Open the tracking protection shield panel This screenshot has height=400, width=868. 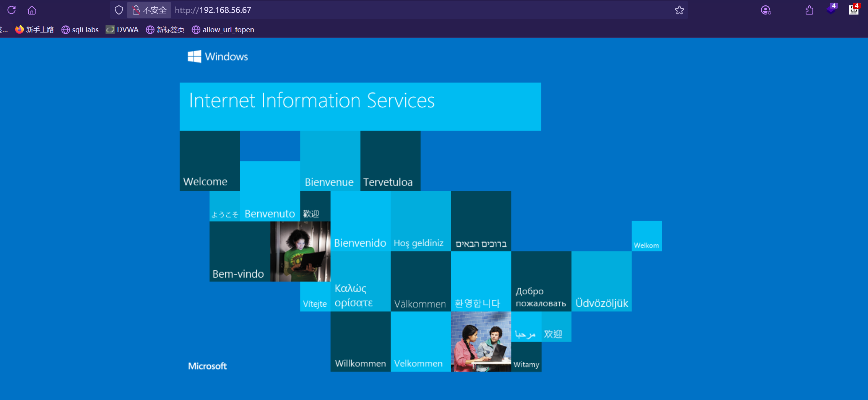click(x=119, y=10)
